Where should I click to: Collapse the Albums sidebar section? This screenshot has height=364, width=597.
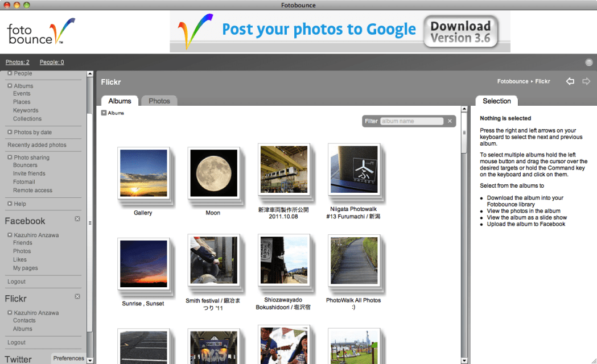(x=10, y=86)
